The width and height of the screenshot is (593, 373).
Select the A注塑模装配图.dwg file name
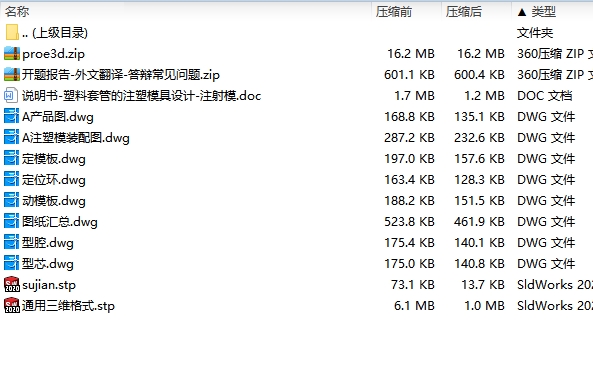pyautogui.click(x=76, y=138)
